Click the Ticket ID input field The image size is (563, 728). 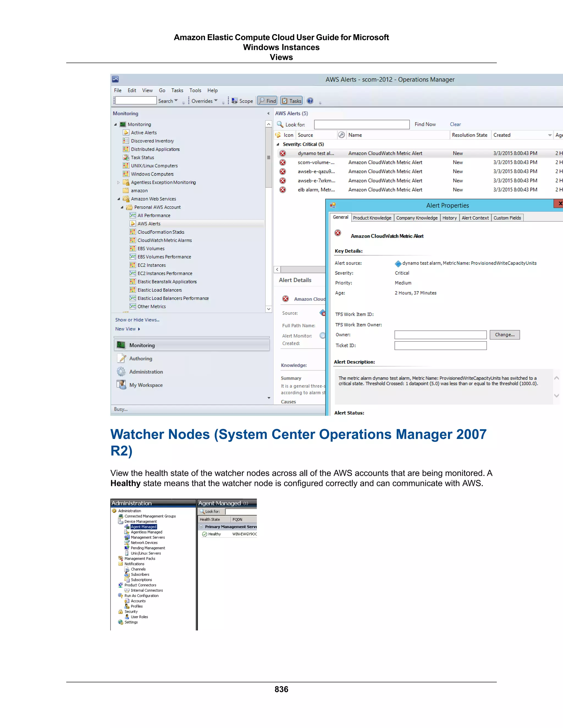440,346
